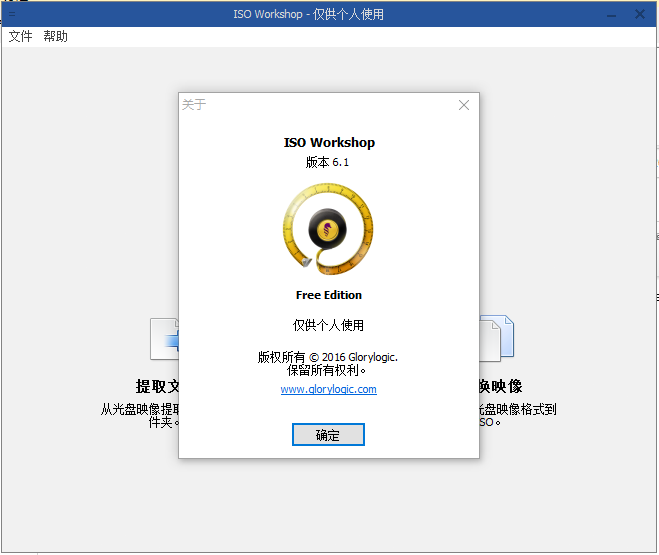Click the extract files icon behind dialog

pyautogui.click(x=164, y=339)
